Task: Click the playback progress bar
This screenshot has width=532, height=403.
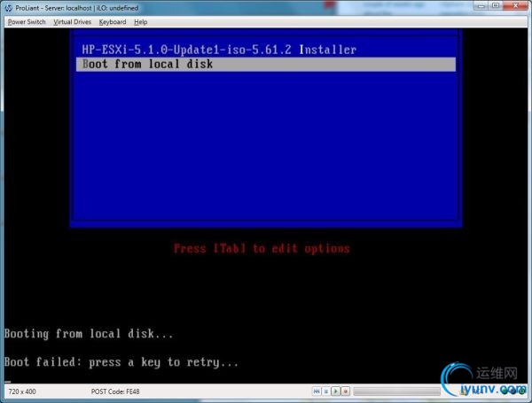Action: [396, 391]
